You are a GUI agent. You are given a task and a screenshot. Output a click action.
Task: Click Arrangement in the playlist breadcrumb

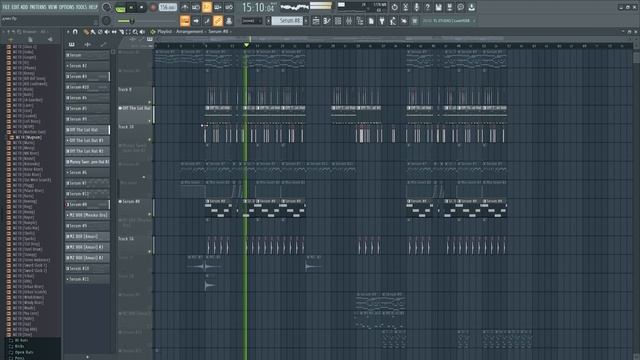coord(190,32)
